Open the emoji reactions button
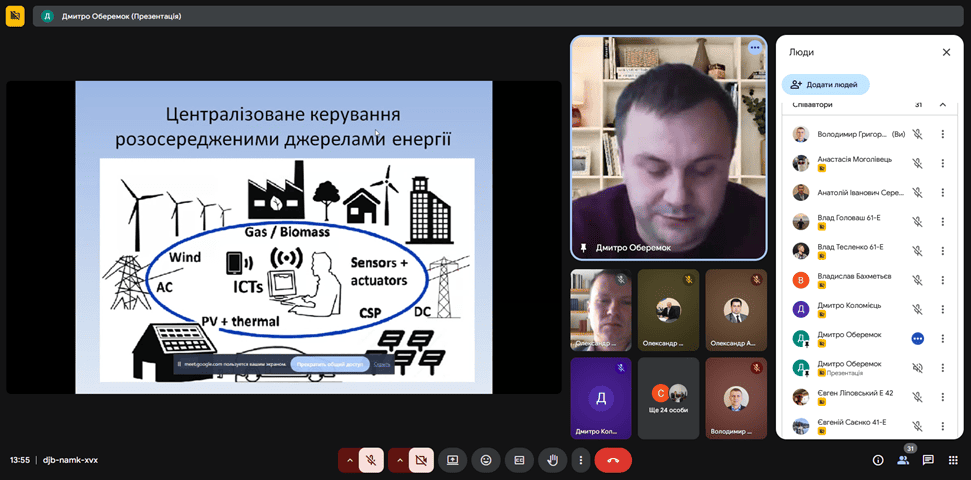This screenshot has width=971, height=480. (486, 460)
